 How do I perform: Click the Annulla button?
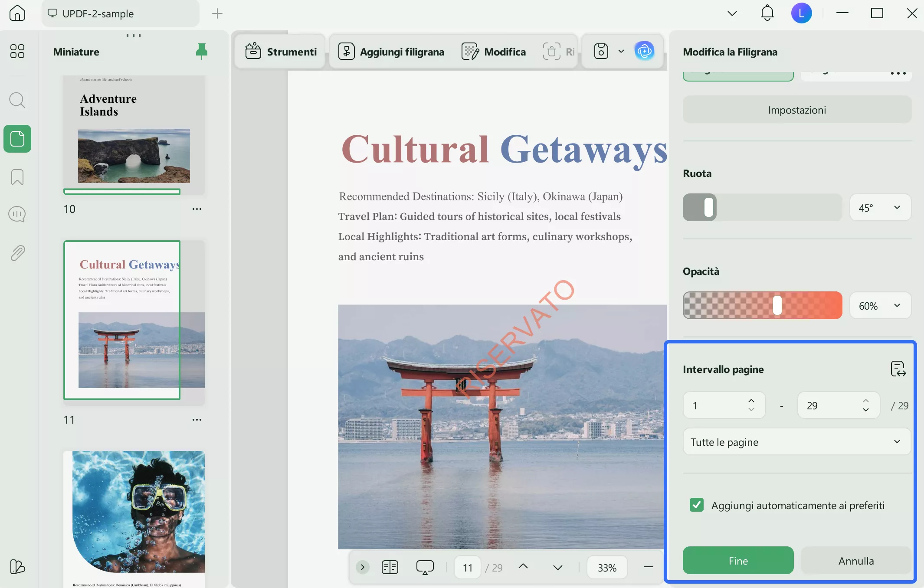click(x=856, y=561)
